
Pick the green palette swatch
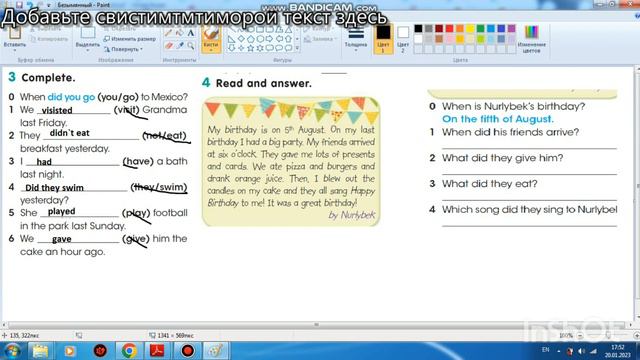click(480, 28)
